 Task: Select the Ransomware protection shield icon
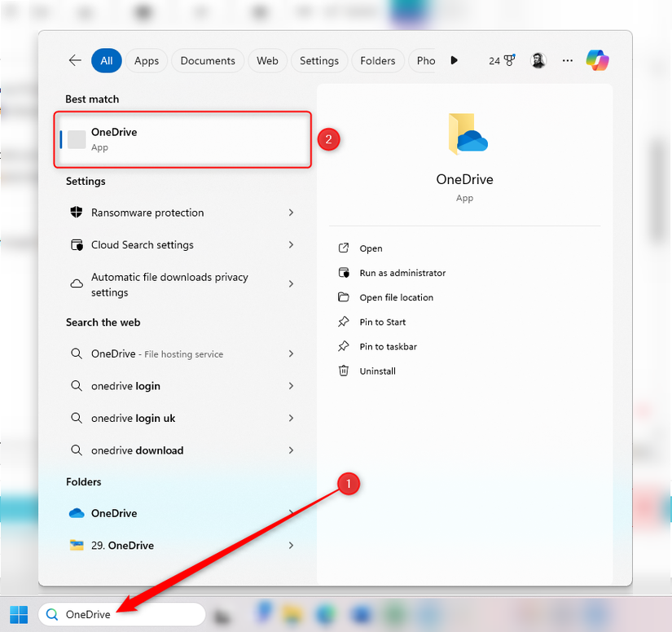77,213
